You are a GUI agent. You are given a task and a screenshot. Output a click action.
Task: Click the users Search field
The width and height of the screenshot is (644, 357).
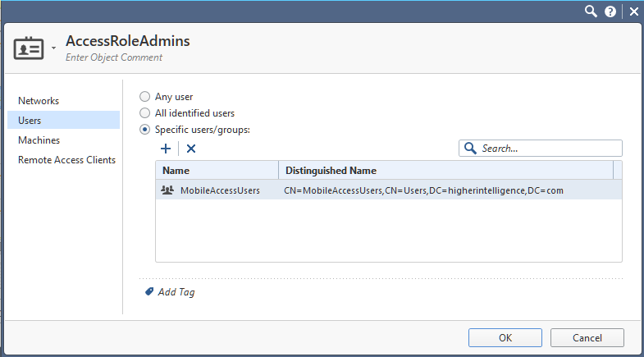pos(541,149)
